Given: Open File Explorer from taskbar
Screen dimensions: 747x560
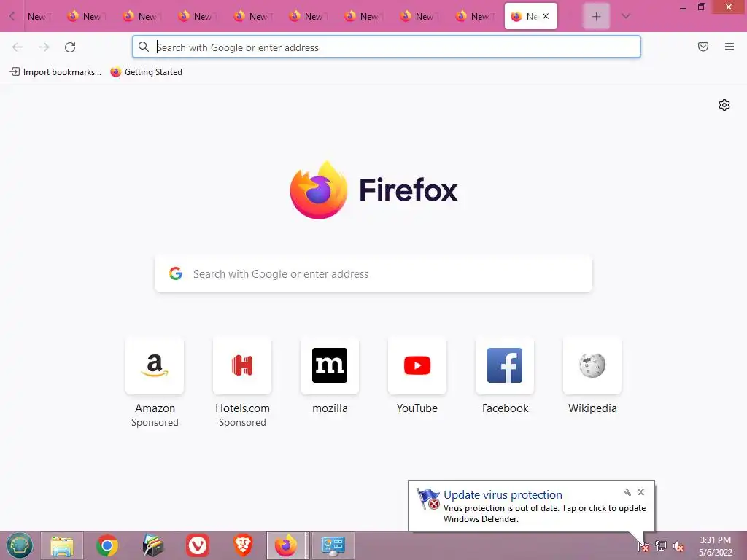Looking at the screenshot, I should click(62, 545).
